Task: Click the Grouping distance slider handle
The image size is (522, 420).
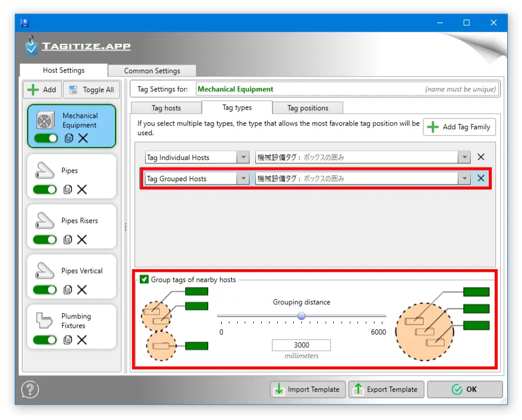Action: coord(301,316)
